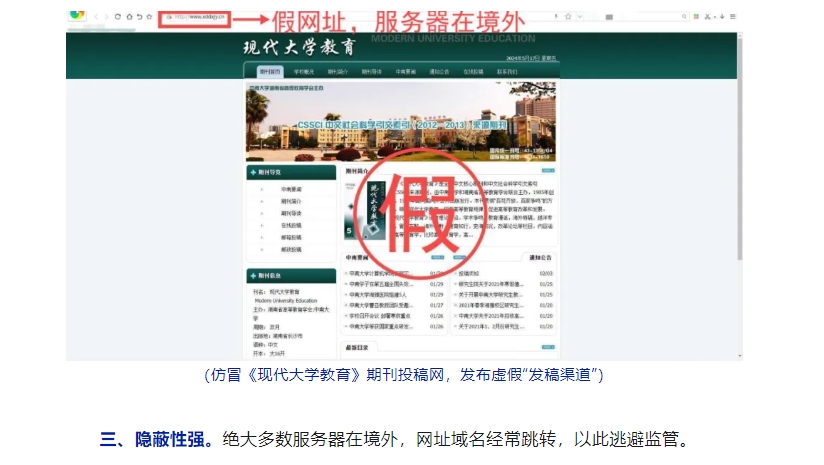Screen dimensions: 824x465
Task: Click the scrollbar down arrow of embedded page
Action: [740, 356]
